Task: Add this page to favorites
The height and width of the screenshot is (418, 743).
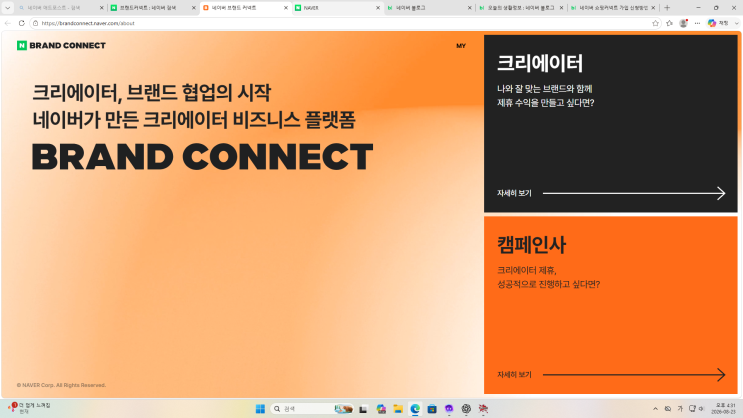Action: pos(655,23)
